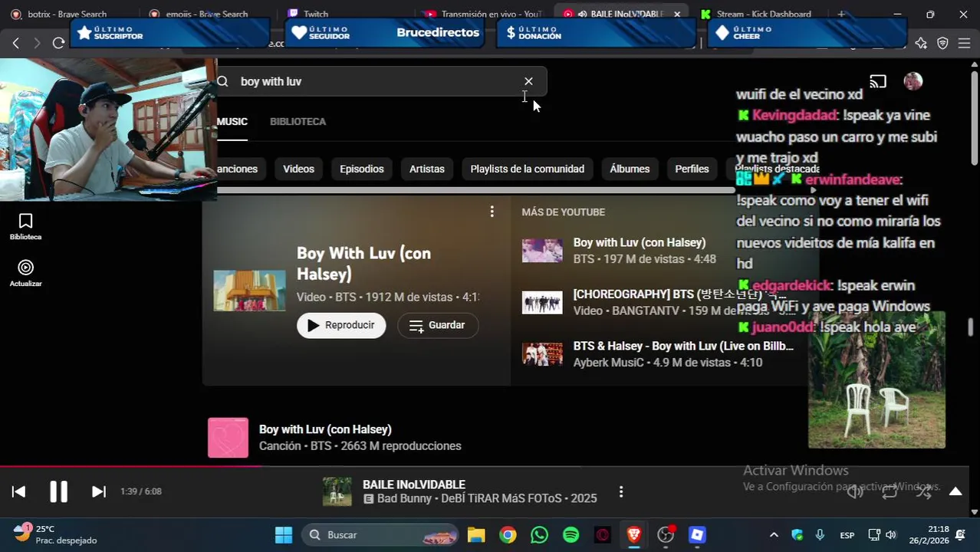The width and height of the screenshot is (980, 552).
Task: Play the top result with Reproducir button
Action: coord(341,325)
